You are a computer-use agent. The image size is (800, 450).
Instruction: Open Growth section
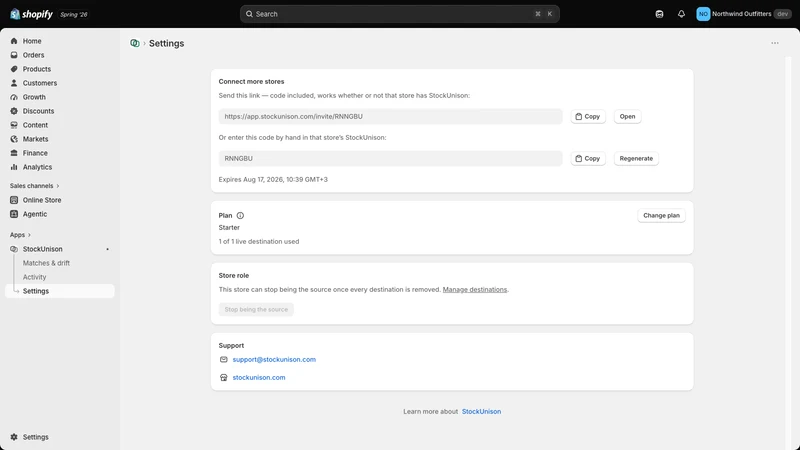pos(60,97)
